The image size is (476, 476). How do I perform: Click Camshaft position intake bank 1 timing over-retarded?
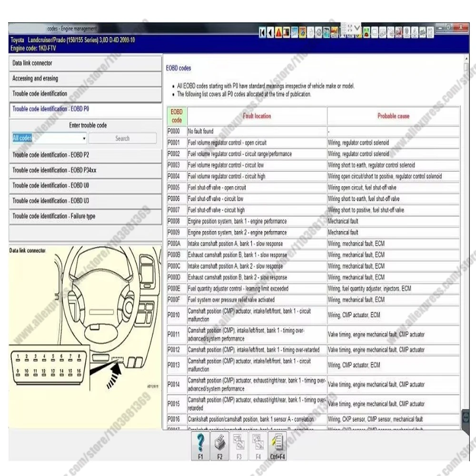click(257, 350)
